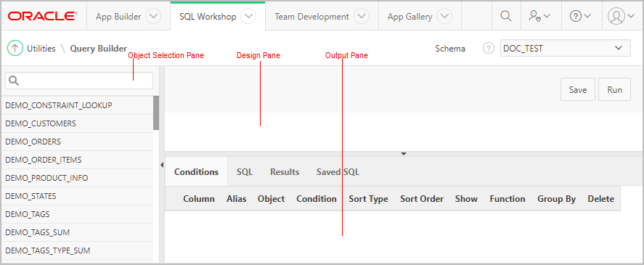Switch to the SQL tab

point(245,172)
